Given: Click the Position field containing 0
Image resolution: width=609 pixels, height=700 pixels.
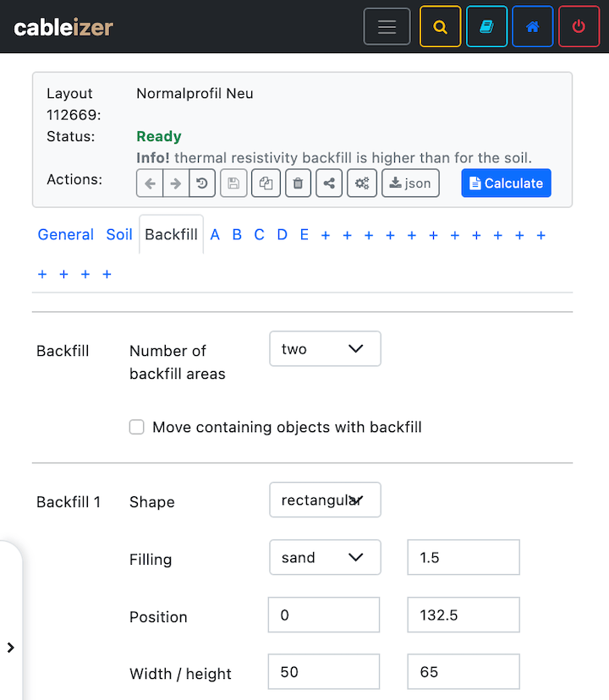Looking at the screenshot, I should click(324, 615).
